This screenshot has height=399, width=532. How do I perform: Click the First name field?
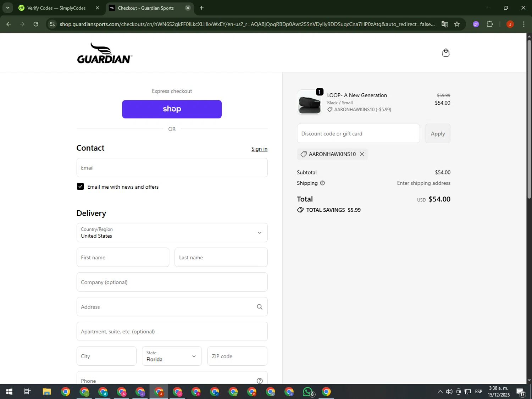coord(123,257)
